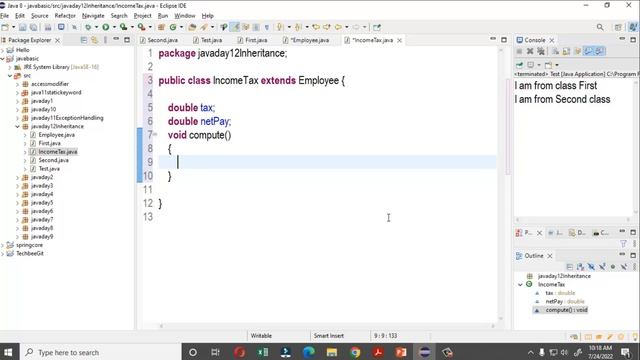
Task: Select Employee.java in Package Explorer
Action: pos(56,135)
